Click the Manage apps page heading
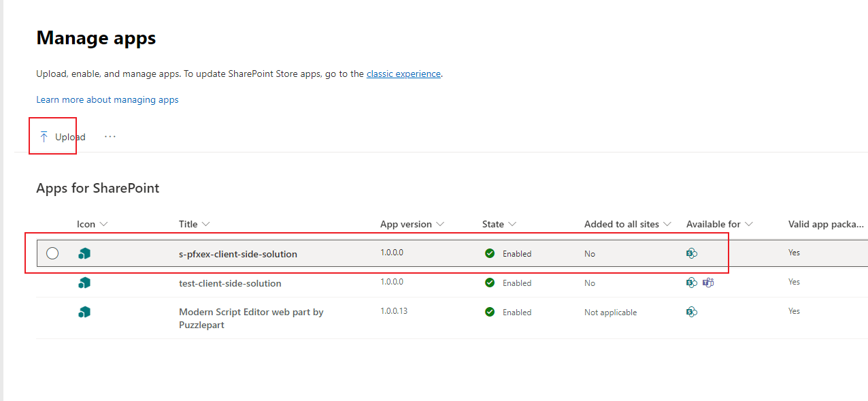 pyautogui.click(x=96, y=38)
